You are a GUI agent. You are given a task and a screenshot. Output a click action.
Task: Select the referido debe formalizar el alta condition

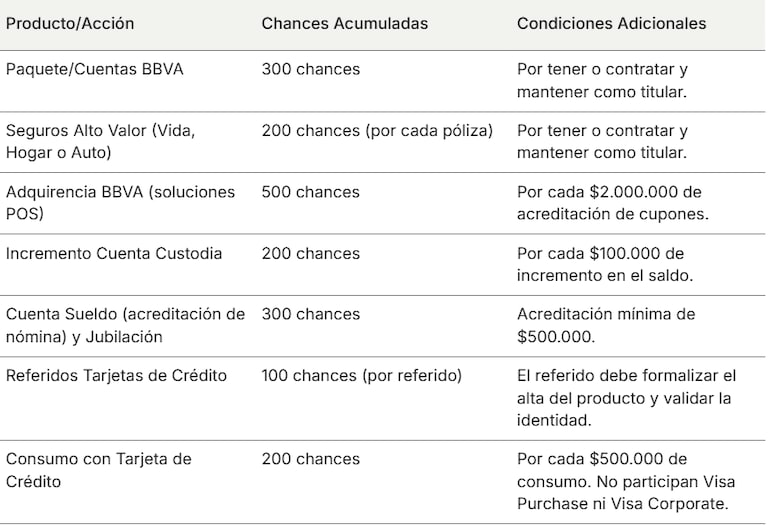point(626,398)
